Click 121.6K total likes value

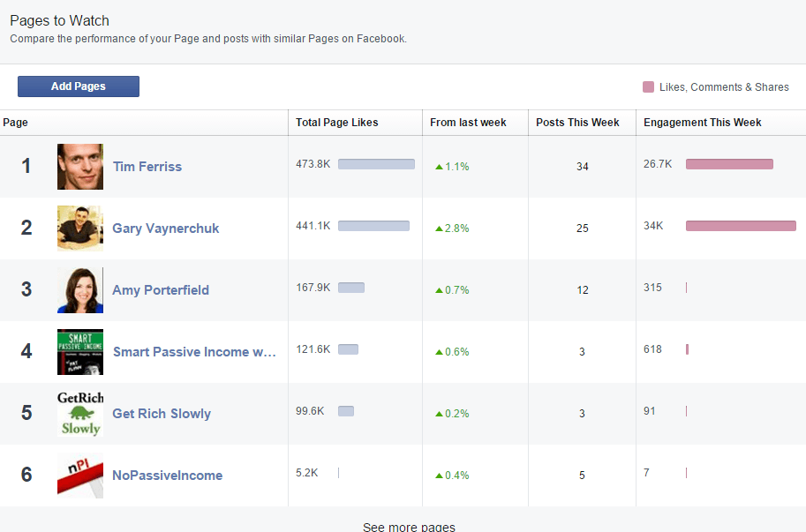click(x=313, y=349)
